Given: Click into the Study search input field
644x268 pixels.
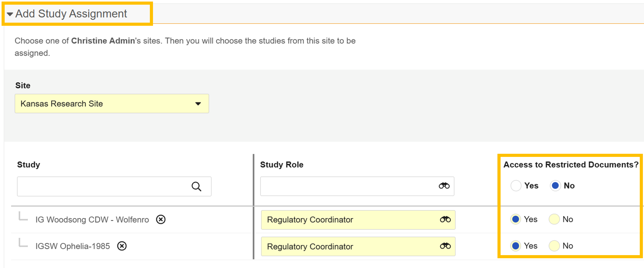Looking at the screenshot, I should [x=102, y=186].
